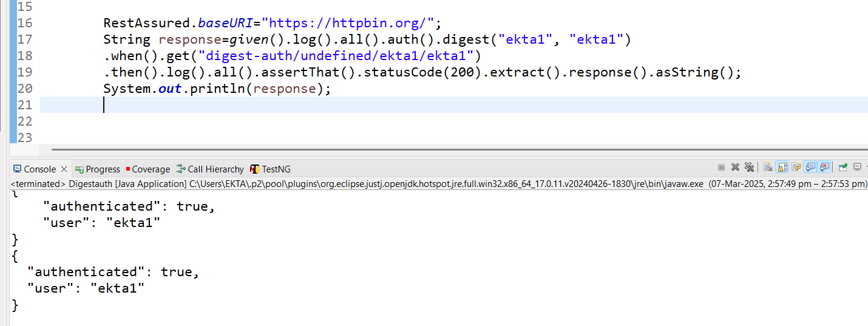Image resolution: width=868 pixels, height=326 pixels.
Task: Open the Display Selected Console dropdown arrow
Action: coord(865,167)
